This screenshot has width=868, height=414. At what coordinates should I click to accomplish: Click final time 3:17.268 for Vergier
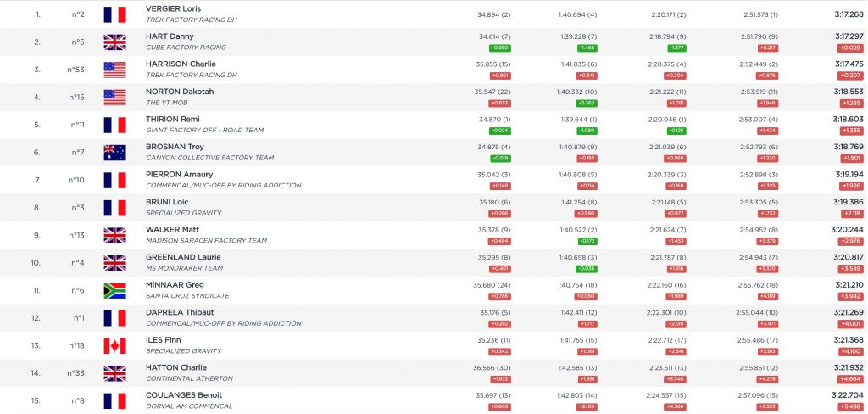(x=849, y=14)
